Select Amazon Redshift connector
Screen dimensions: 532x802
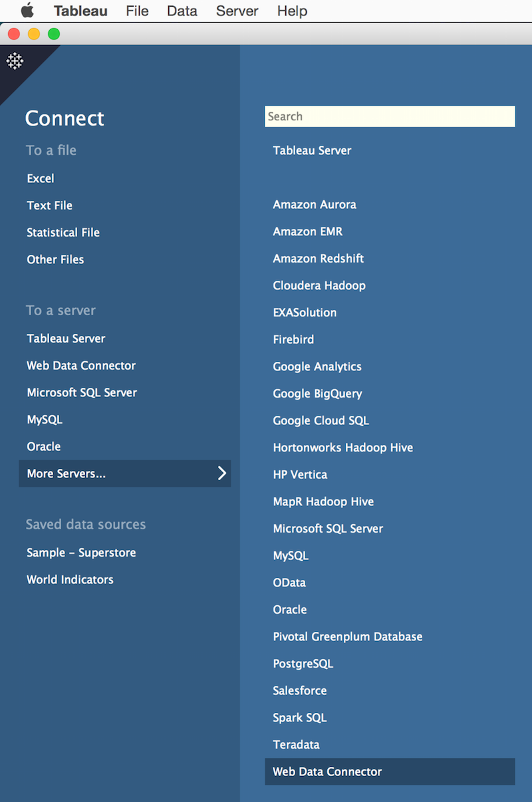pyautogui.click(x=319, y=259)
